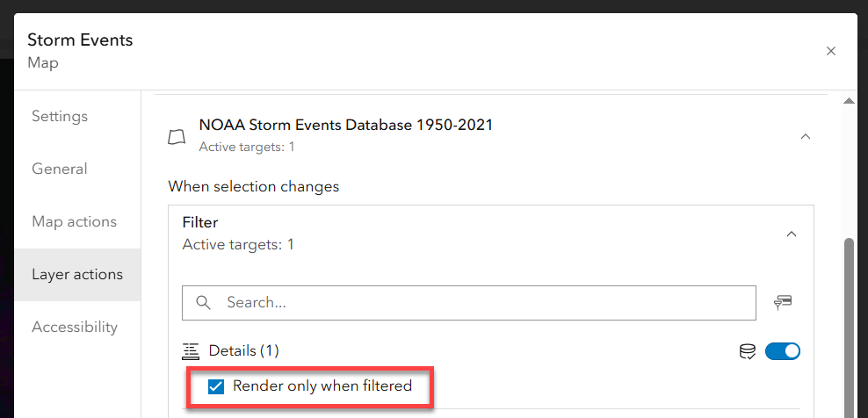Image resolution: width=868 pixels, height=418 pixels.
Task: Select the Layer actions tab
Action: click(x=77, y=274)
